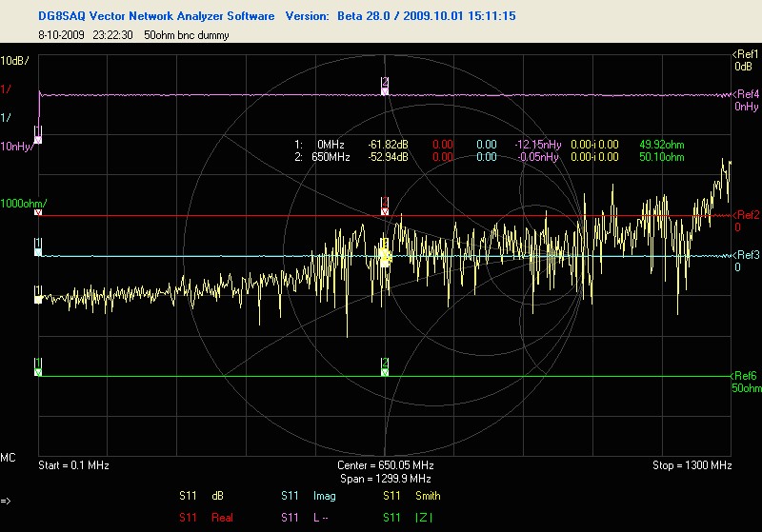Click the Imag trace type label
The image size is (762, 532).
point(324,496)
